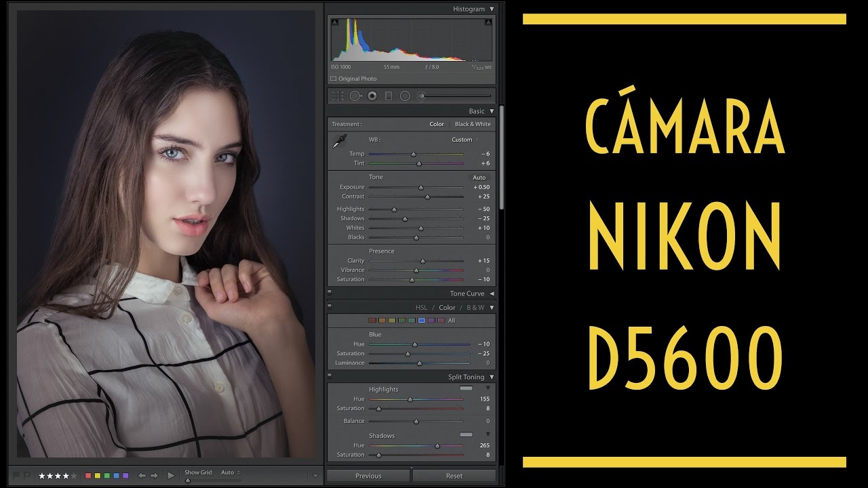Expand the Tone Curve panel

point(492,293)
